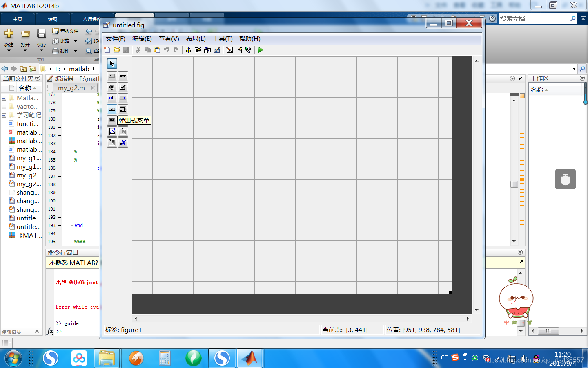The height and width of the screenshot is (368, 588).
Task: Select the popup menu tool
Action: pos(111,109)
